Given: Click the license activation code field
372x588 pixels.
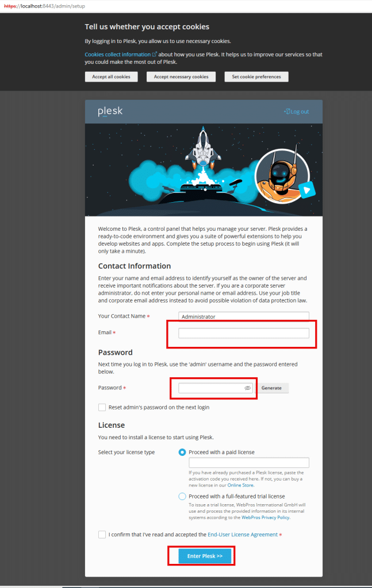Looking at the screenshot, I should 249,462.
